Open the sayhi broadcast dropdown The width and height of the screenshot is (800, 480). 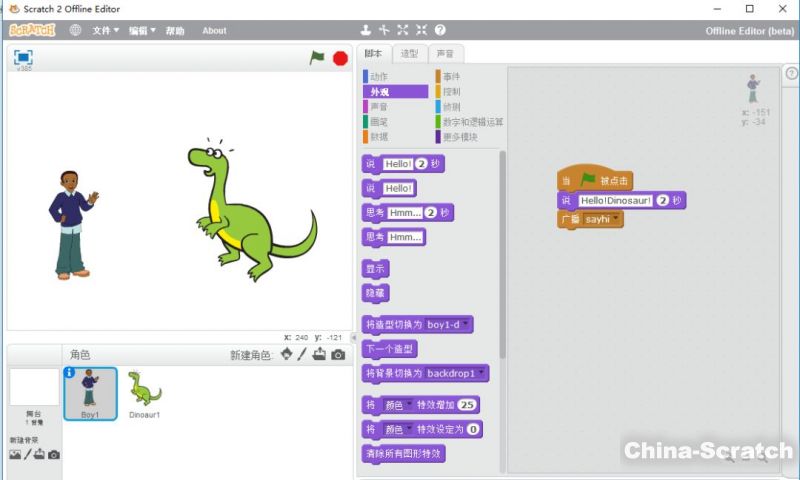click(x=616, y=219)
